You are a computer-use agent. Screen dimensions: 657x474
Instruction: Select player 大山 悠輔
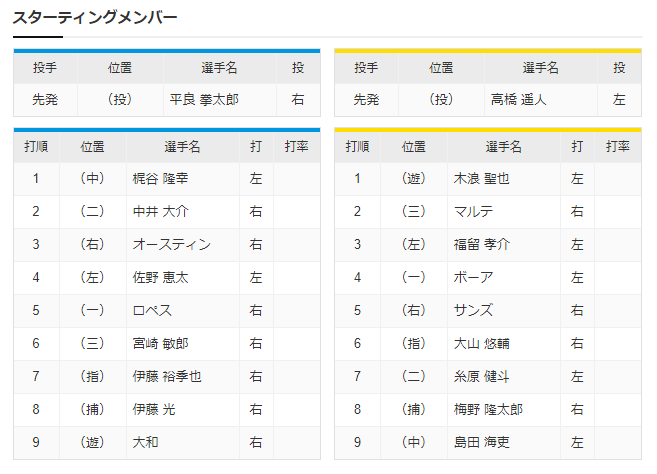coord(481,344)
